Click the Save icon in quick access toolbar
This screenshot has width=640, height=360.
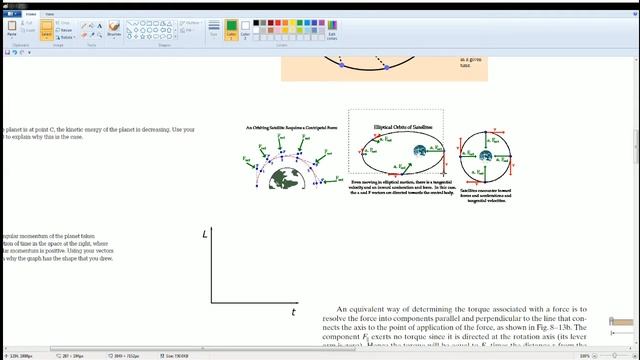(7, 52)
